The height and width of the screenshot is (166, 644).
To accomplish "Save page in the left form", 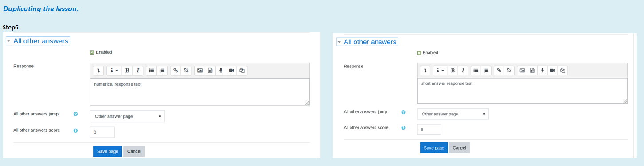I will pyautogui.click(x=108, y=151).
